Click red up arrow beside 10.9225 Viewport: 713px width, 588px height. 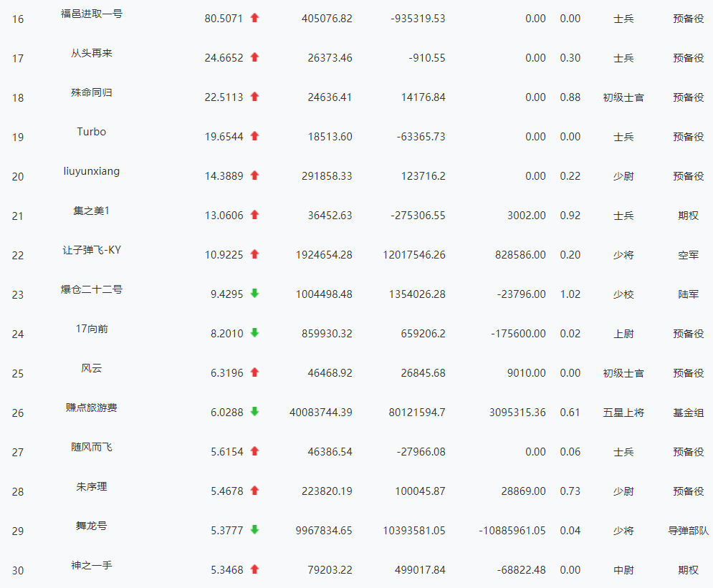[x=254, y=254]
